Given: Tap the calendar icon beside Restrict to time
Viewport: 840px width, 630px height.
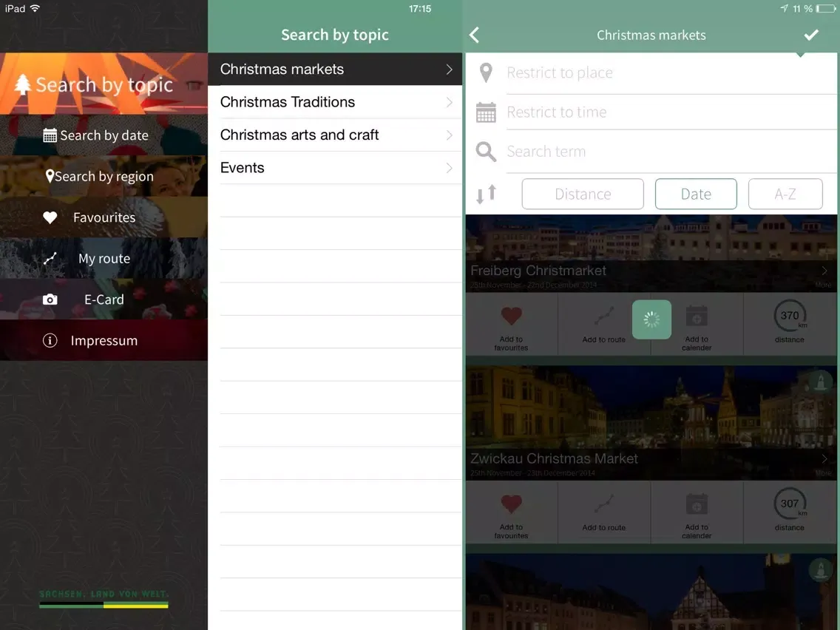Looking at the screenshot, I should coord(486,112).
